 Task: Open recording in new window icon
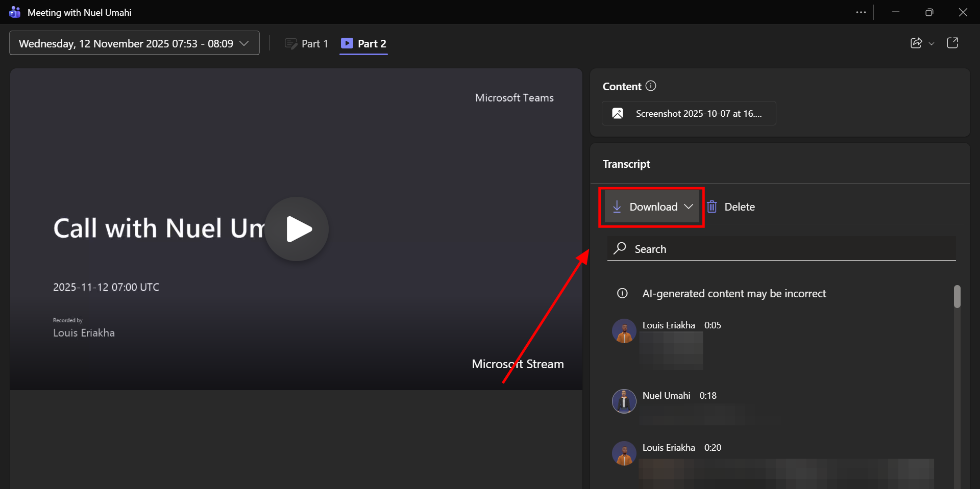[952, 43]
